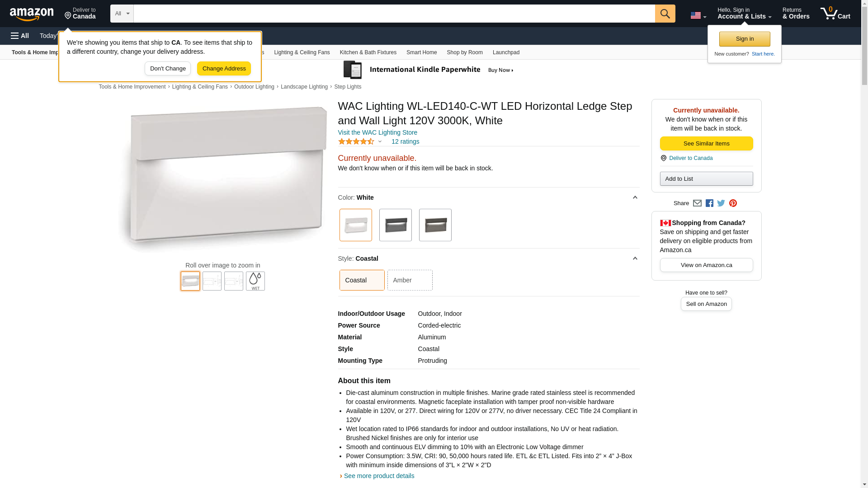
Task: Go to the Amazon home logo
Action: [x=32, y=14]
